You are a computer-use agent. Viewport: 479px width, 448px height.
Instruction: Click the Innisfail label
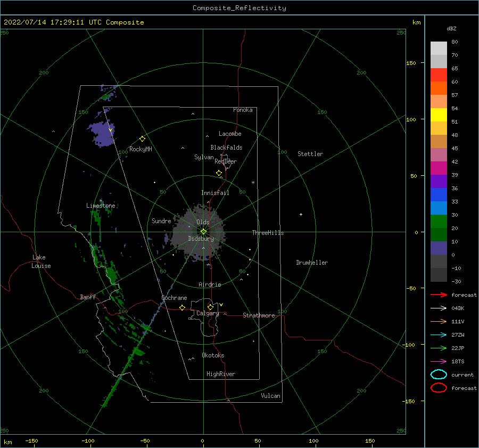tap(215, 193)
